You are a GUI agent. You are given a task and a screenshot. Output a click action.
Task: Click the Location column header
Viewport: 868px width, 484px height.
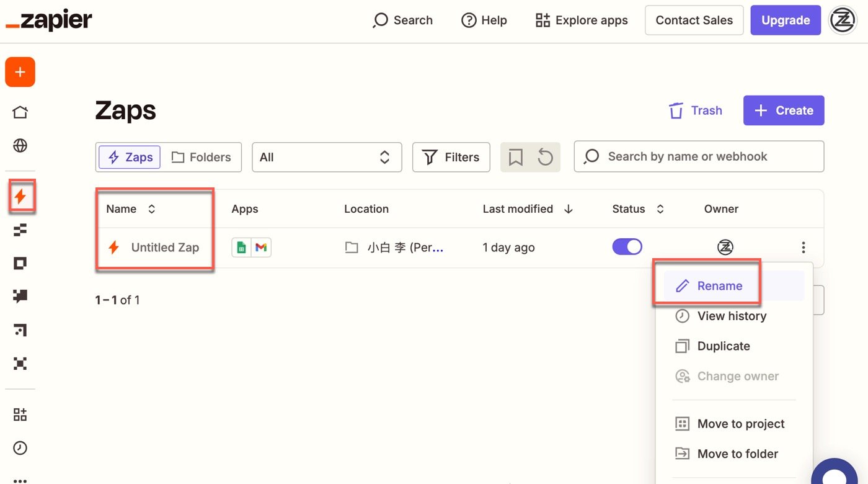pyautogui.click(x=366, y=209)
